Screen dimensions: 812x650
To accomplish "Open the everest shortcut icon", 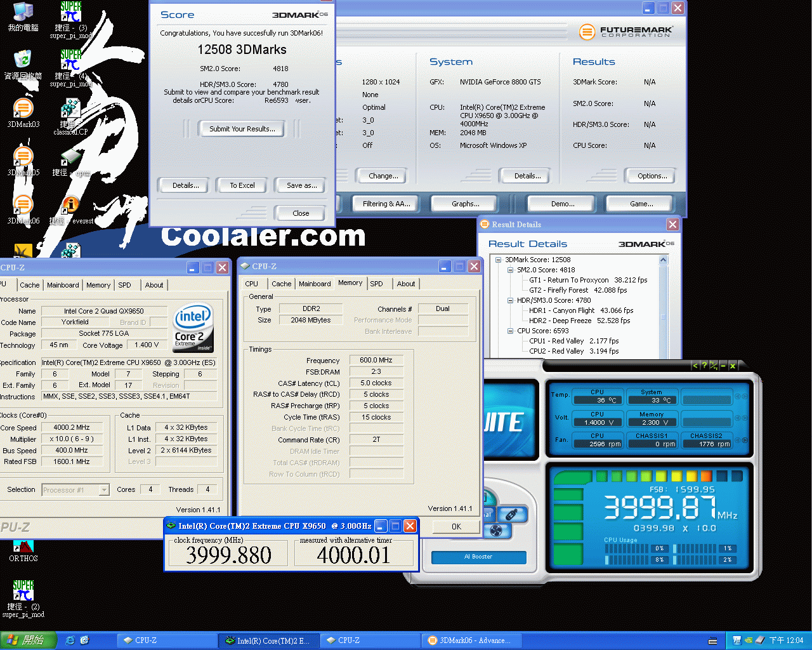I will [70, 211].
